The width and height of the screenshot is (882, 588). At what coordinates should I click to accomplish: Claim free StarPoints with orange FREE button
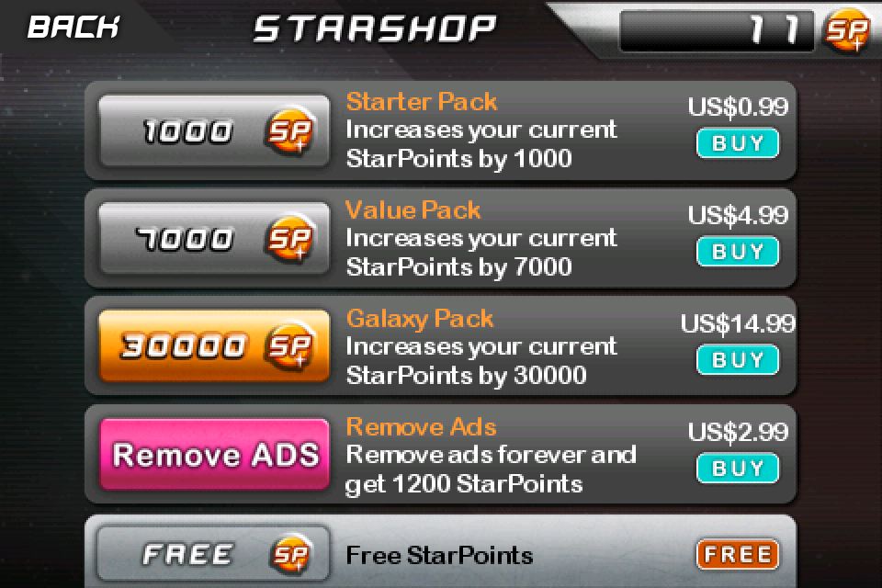click(738, 555)
